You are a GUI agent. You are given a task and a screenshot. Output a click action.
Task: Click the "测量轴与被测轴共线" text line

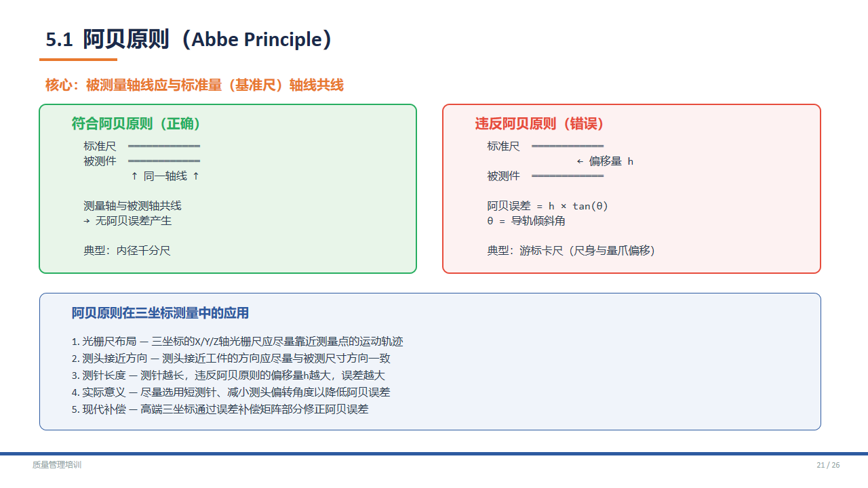click(x=132, y=206)
